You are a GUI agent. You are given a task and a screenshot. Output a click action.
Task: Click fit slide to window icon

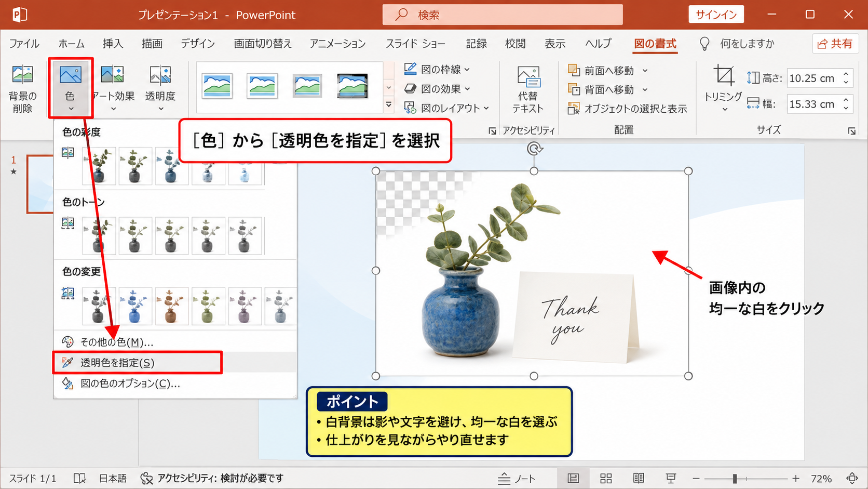pyautogui.click(x=852, y=479)
